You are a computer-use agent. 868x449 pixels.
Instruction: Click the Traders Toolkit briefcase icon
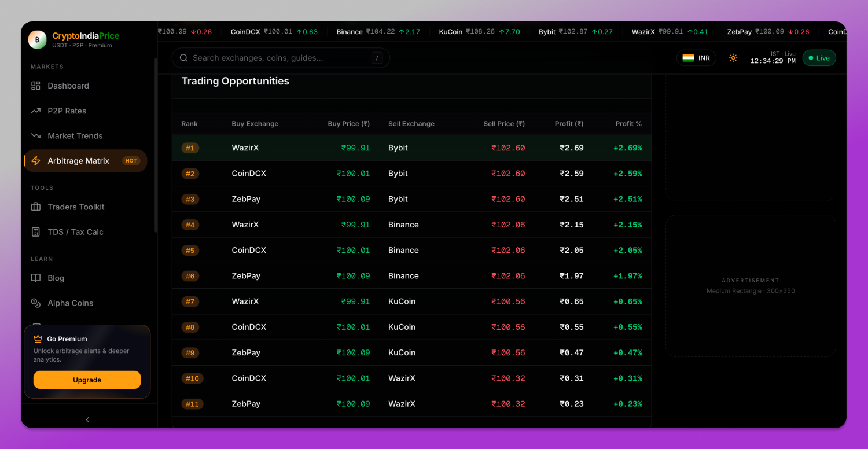[x=36, y=207]
